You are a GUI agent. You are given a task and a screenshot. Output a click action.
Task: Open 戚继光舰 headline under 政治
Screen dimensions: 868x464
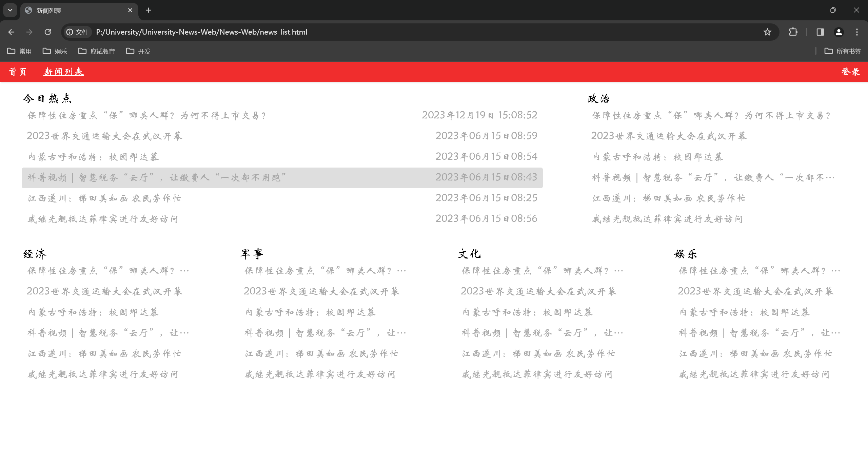(x=667, y=219)
